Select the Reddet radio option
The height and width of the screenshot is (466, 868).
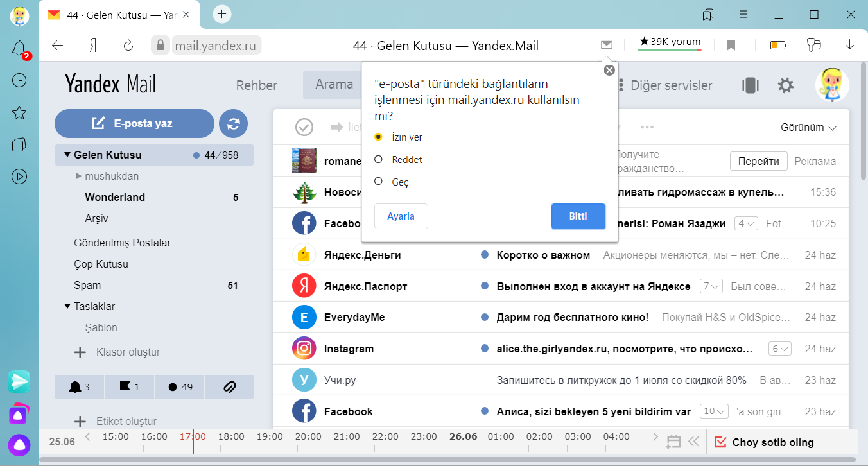(x=379, y=159)
